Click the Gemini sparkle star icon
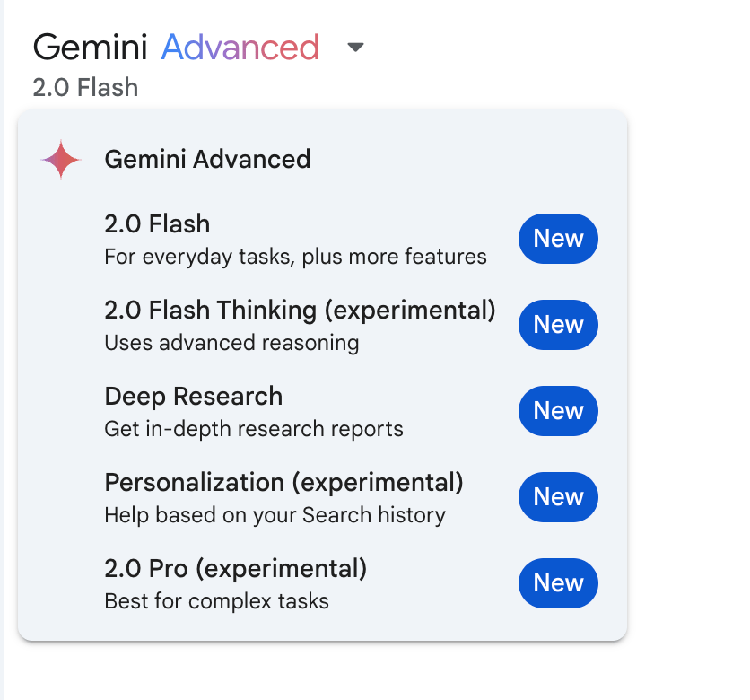Viewport: 750px width, 700px height. (61, 161)
